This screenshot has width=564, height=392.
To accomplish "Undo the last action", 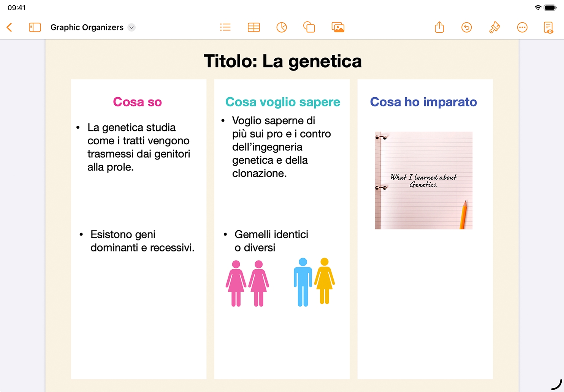I will [x=467, y=27].
